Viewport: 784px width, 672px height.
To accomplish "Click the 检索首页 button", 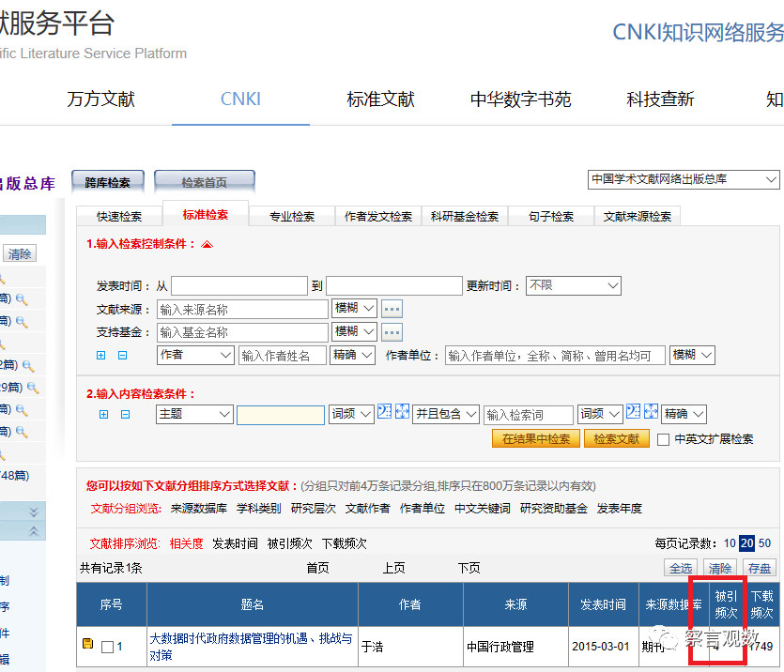I will (x=205, y=182).
